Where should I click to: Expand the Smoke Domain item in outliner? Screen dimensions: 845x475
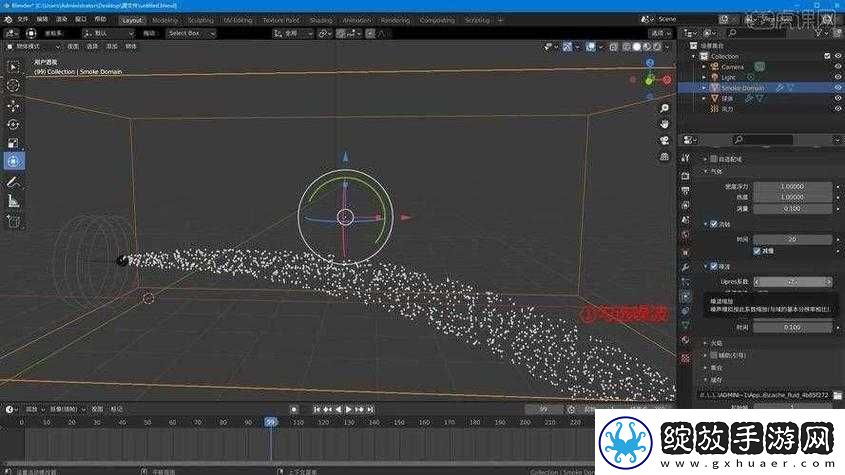(x=704, y=87)
